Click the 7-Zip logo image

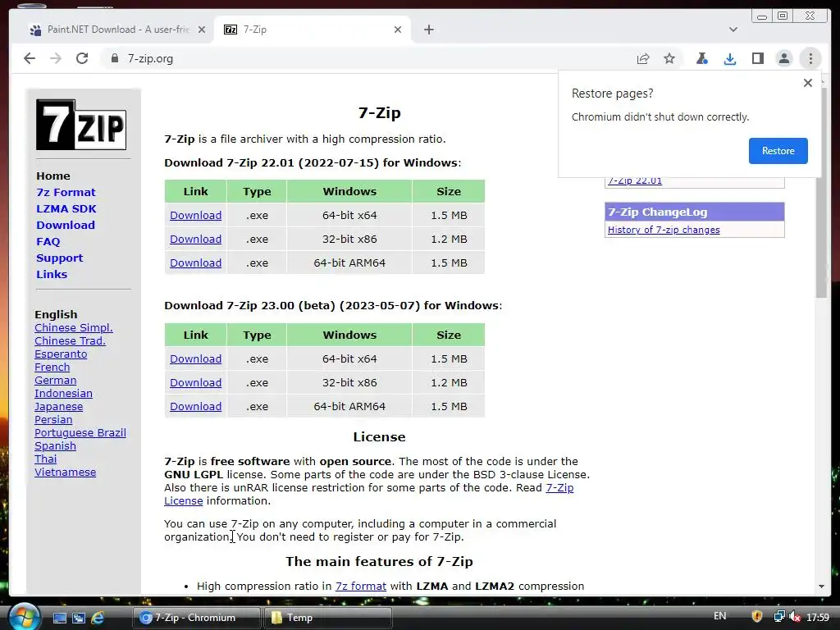81,125
